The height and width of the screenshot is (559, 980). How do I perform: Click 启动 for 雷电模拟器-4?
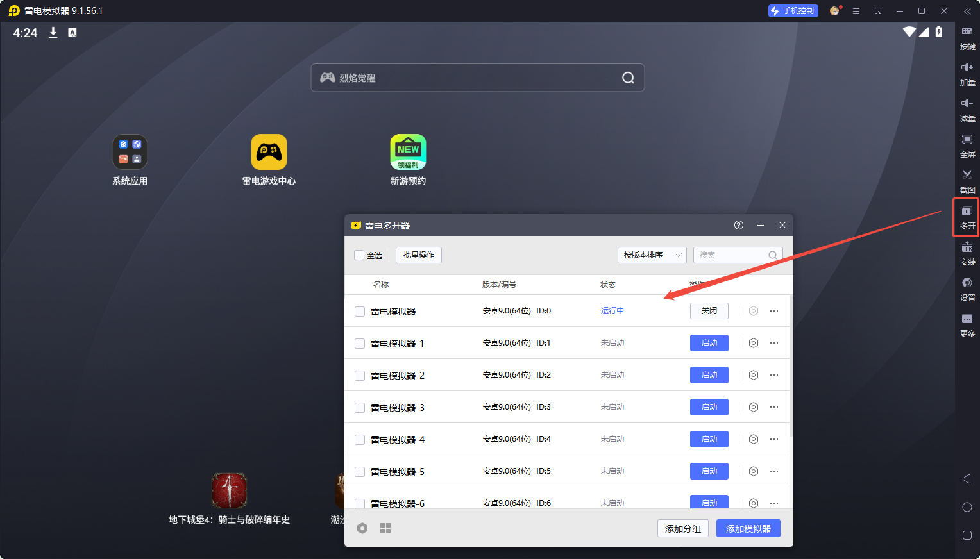(x=709, y=439)
